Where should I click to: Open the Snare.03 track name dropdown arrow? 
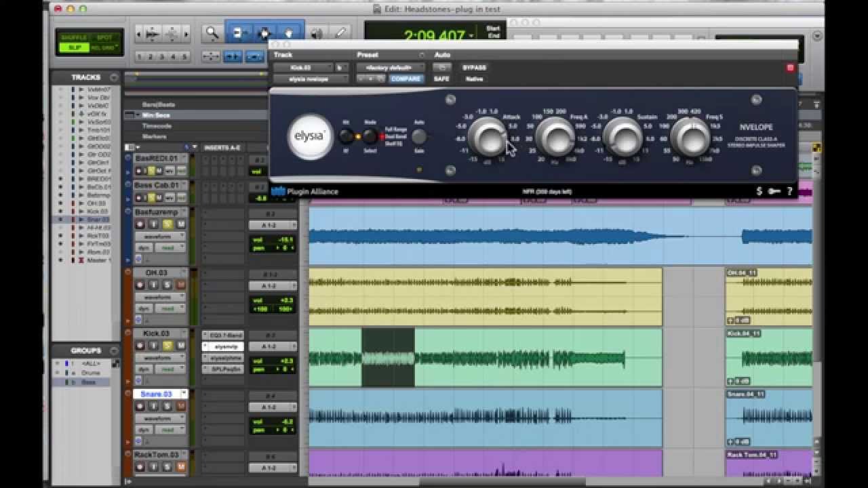point(184,394)
